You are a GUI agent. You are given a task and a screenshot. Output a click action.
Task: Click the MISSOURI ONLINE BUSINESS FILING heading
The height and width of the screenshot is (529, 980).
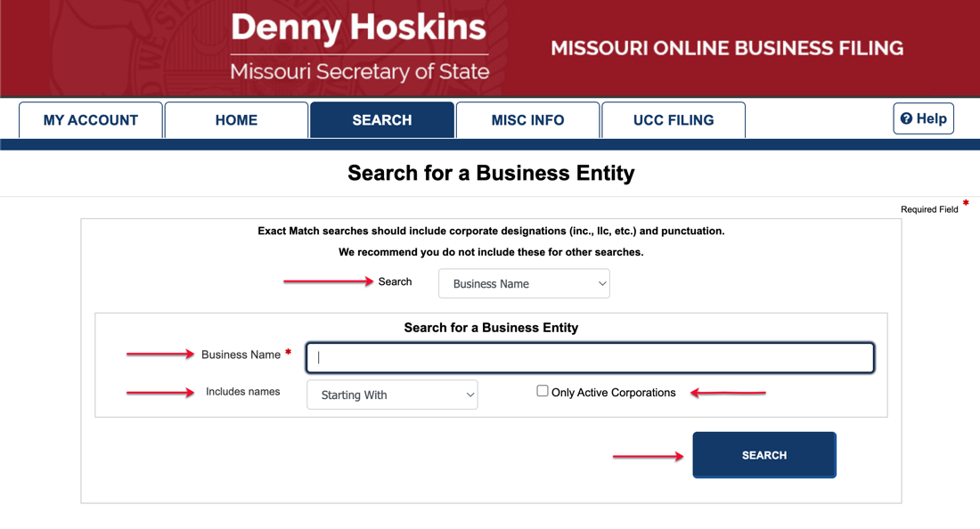727,48
